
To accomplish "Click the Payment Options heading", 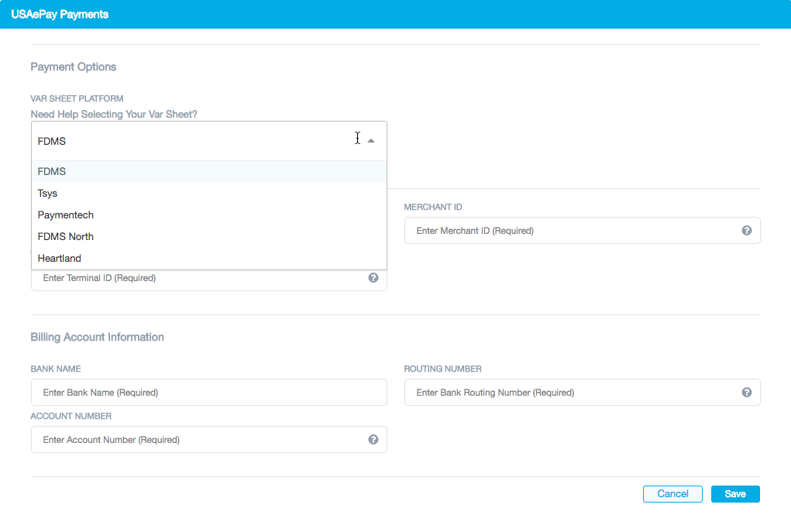I will 73,67.
